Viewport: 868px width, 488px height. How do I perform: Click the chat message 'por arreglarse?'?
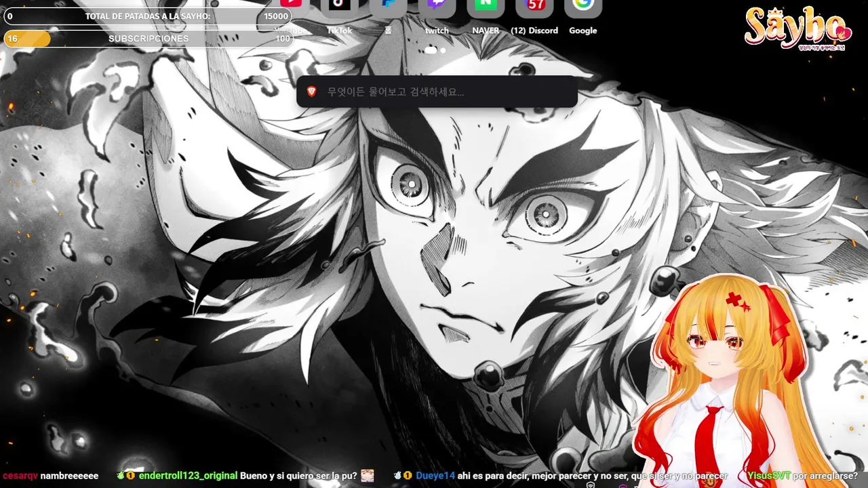pyautogui.click(x=825, y=476)
